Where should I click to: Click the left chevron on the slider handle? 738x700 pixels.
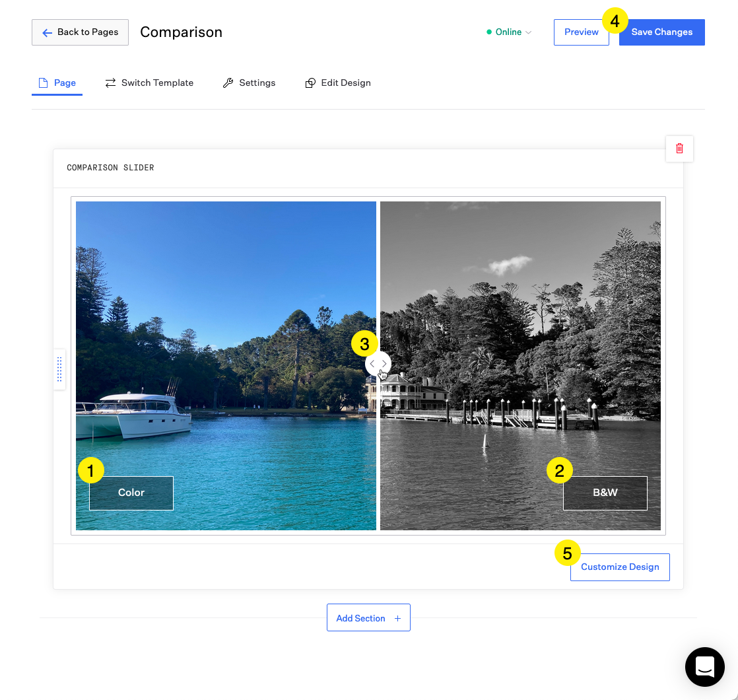click(x=374, y=363)
